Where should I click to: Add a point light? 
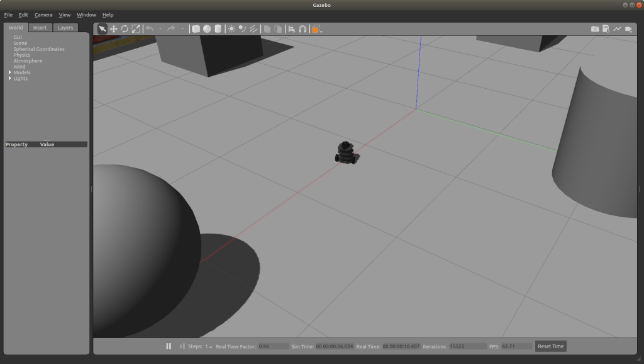231,29
